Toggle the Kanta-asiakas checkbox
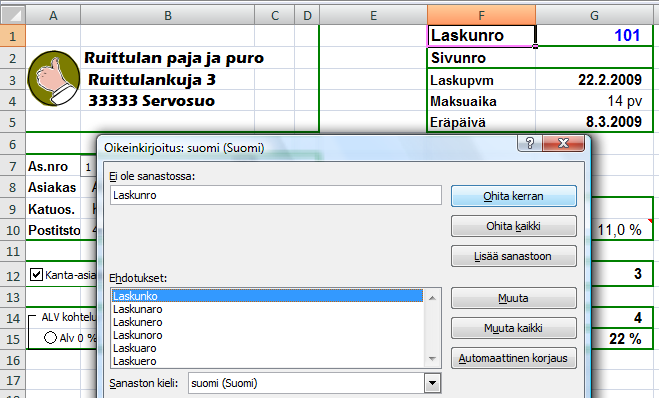 click(x=37, y=275)
